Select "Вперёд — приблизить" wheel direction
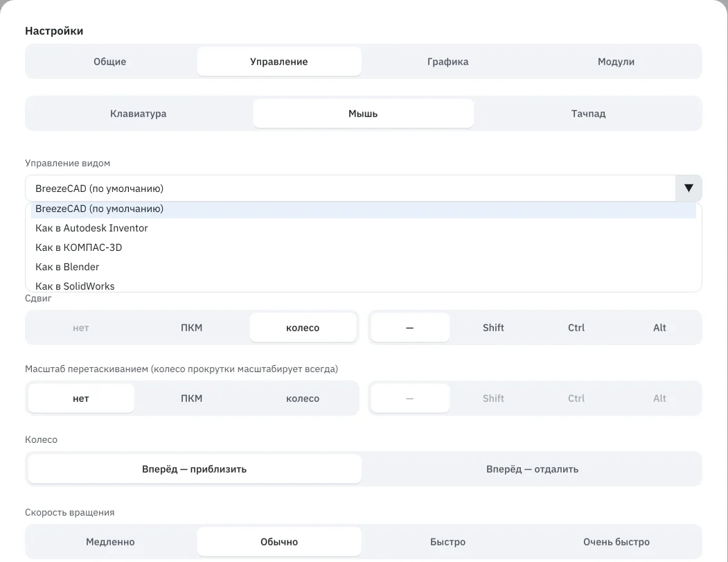 click(x=195, y=468)
